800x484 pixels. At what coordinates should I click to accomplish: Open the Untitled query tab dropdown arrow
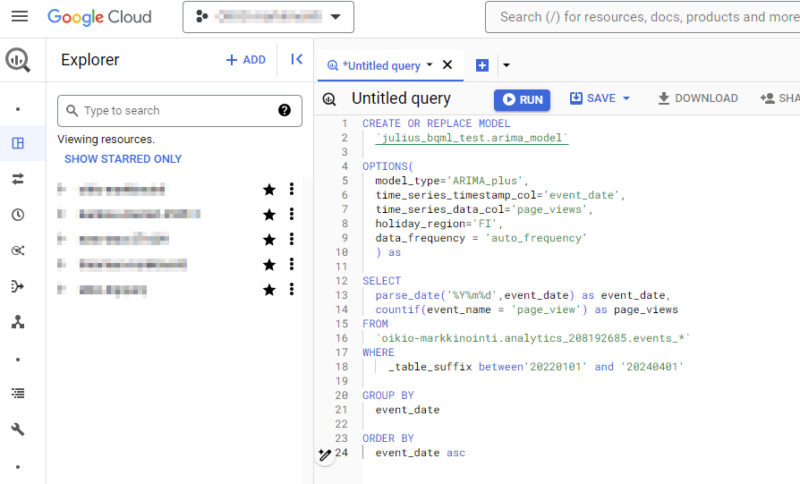(430, 65)
